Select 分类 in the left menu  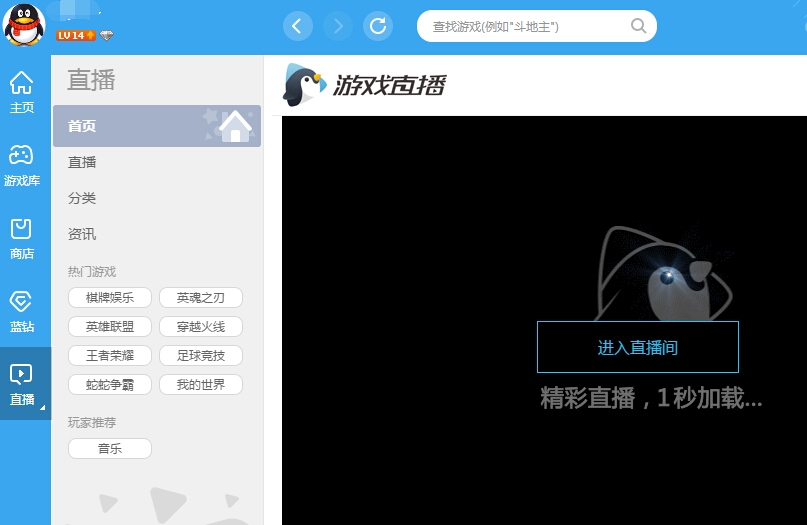[82, 198]
